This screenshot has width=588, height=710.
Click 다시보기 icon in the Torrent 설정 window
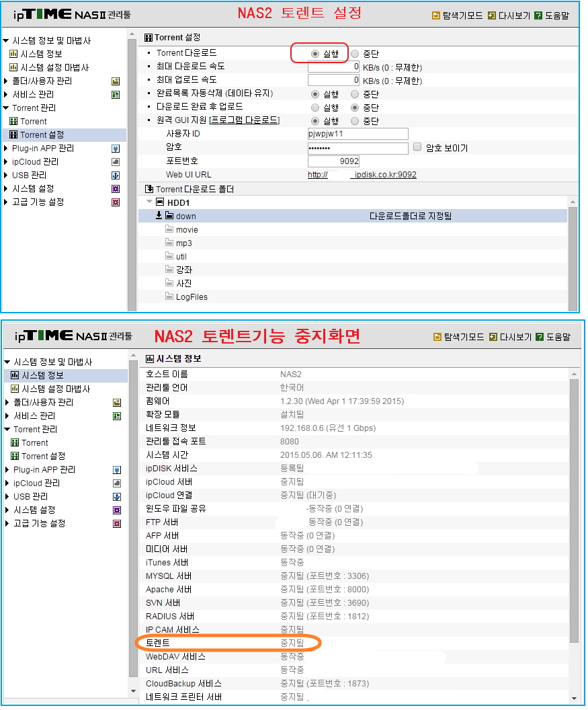tap(492, 16)
